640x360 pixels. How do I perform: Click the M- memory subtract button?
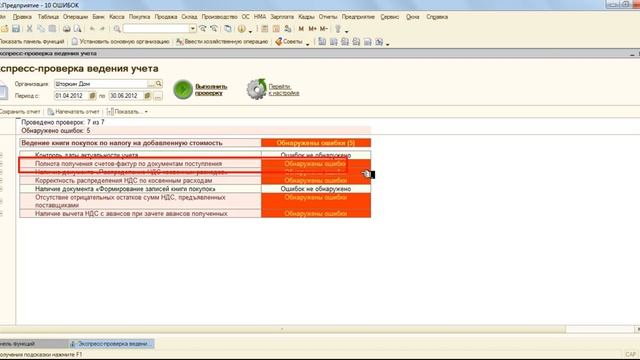point(323,29)
